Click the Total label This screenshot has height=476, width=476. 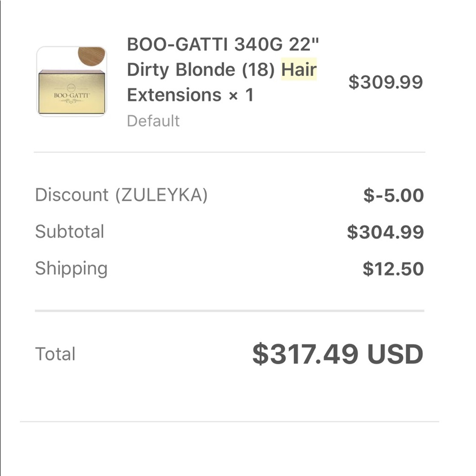[x=55, y=354]
